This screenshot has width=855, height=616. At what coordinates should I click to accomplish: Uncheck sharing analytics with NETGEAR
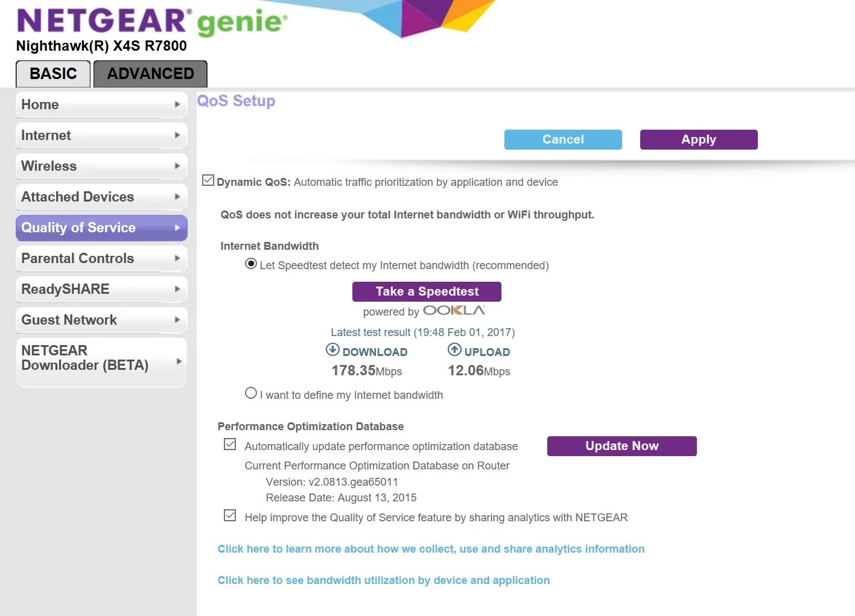click(230, 516)
